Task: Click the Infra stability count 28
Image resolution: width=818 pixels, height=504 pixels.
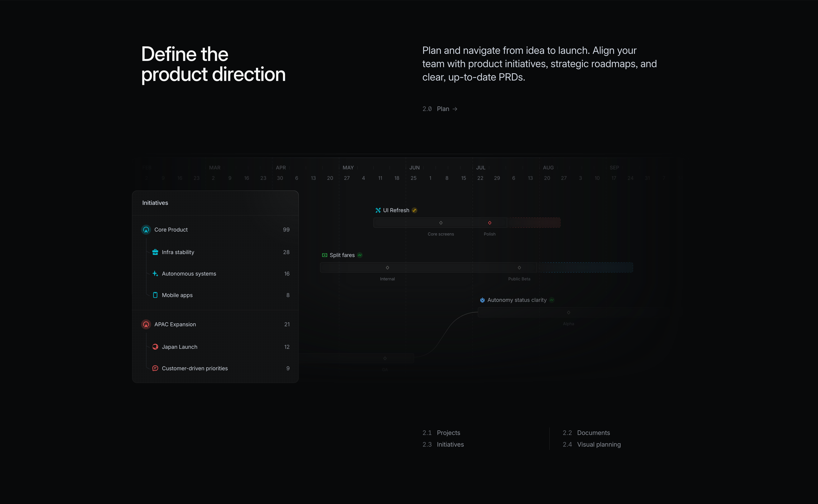Action: tap(286, 252)
